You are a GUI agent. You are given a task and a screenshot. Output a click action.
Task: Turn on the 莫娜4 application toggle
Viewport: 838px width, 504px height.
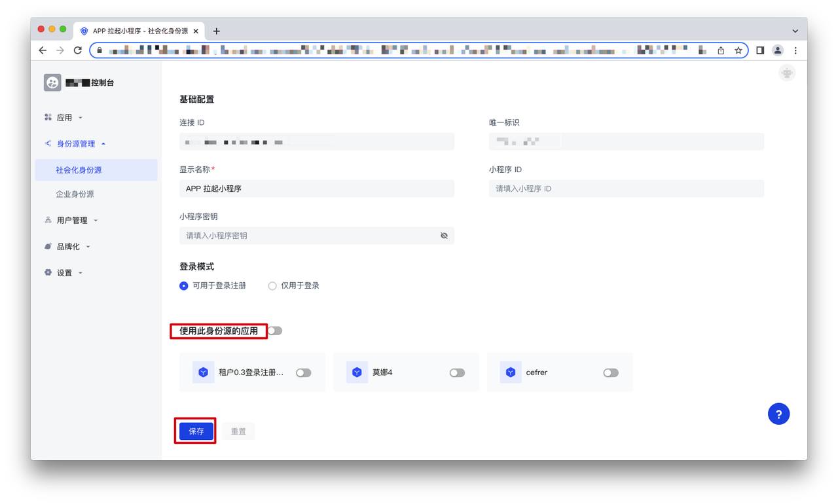pos(457,372)
